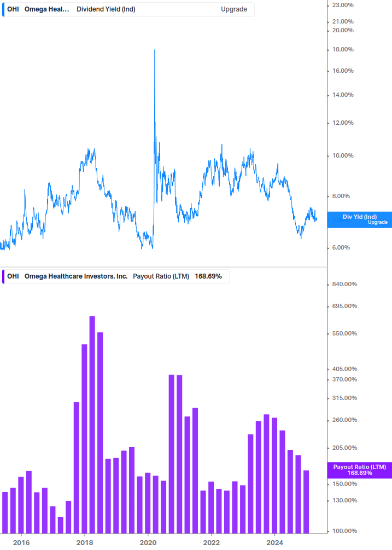Click the 840.00% payout axis label
The height and width of the screenshot is (550, 392).
coord(344,284)
